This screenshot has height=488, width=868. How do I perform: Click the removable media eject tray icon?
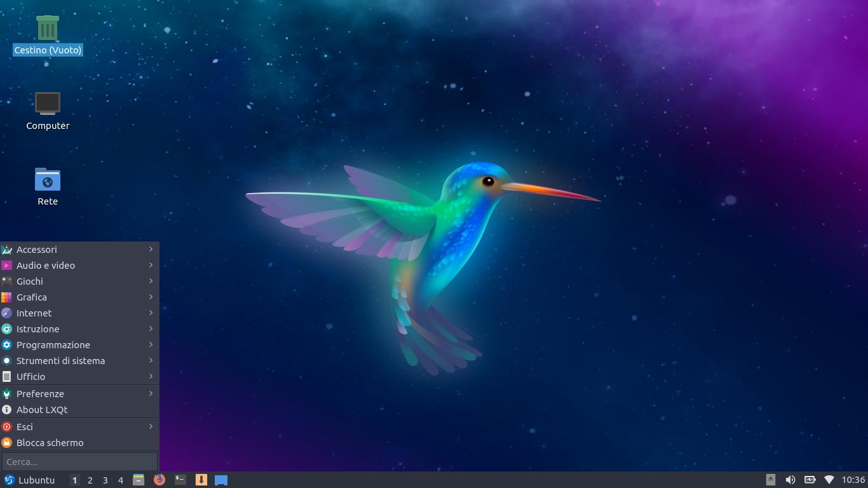770,480
